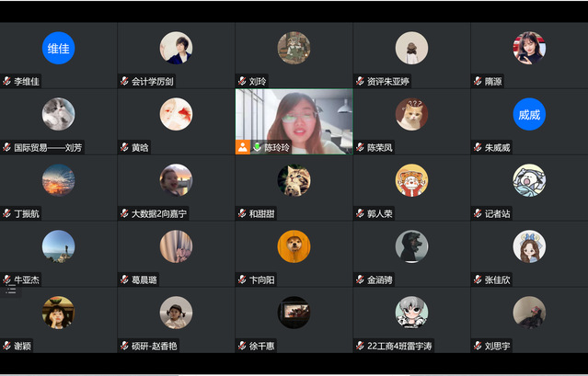Click the muted microphone icon beside 李维佳

coord(6,81)
